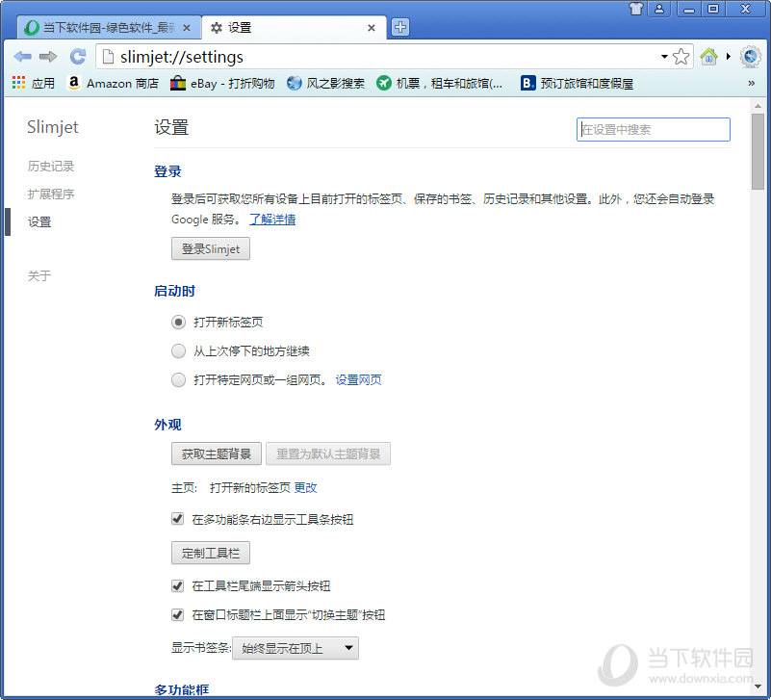Uncheck 在工具栏尾端显示箭头按钮
The height and width of the screenshot is (700, 771).
click(x=177, y=585)
